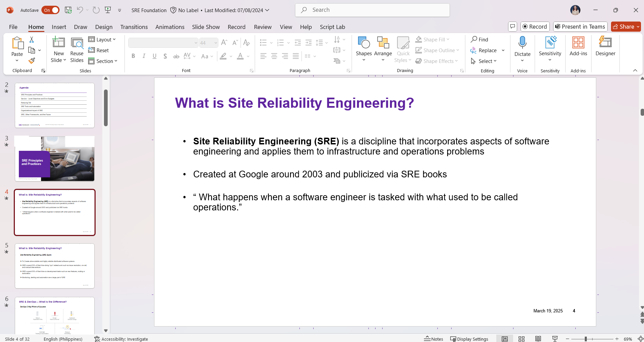
Task: Toggle the AutoSave switch off
Action: pyautogui.click(x=50, y=10)
